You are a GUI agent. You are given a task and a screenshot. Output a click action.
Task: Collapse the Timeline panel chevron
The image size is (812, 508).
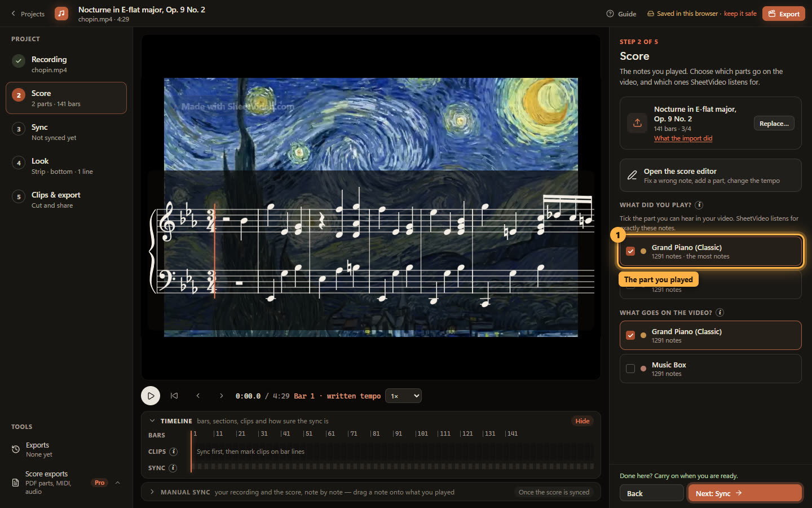click(x=152, y=421)
